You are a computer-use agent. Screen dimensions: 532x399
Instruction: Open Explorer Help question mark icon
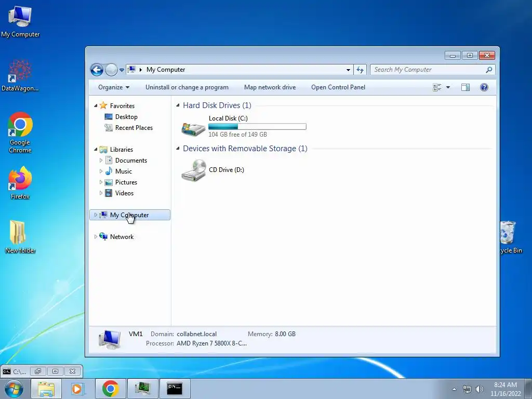coord(484,87)
